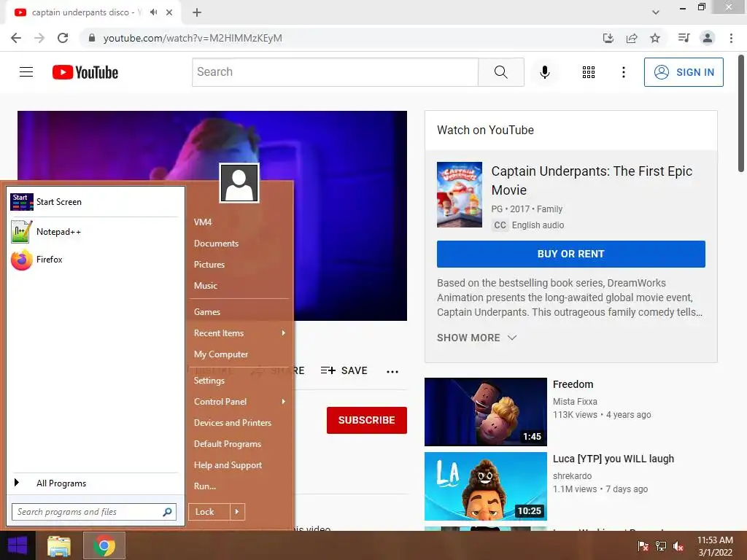Image resolution: width=747 pixels, height=560 pixels.
Task: Open Start Screen from the Start menu
Action: 94,202
